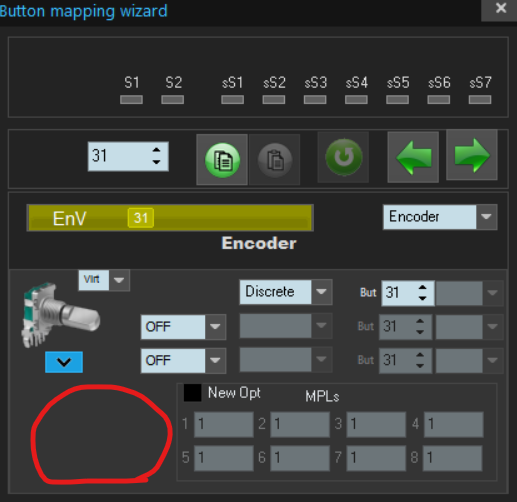Screen dimensions: 517x502
Task: Toggle the sS3 indicator
Action: tap(315, 100)
